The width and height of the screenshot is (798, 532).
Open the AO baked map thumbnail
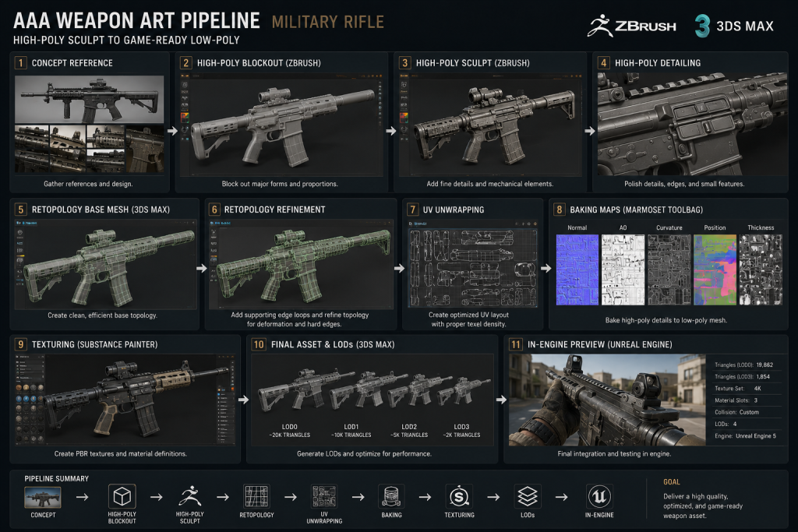click(x=623, y=270)
